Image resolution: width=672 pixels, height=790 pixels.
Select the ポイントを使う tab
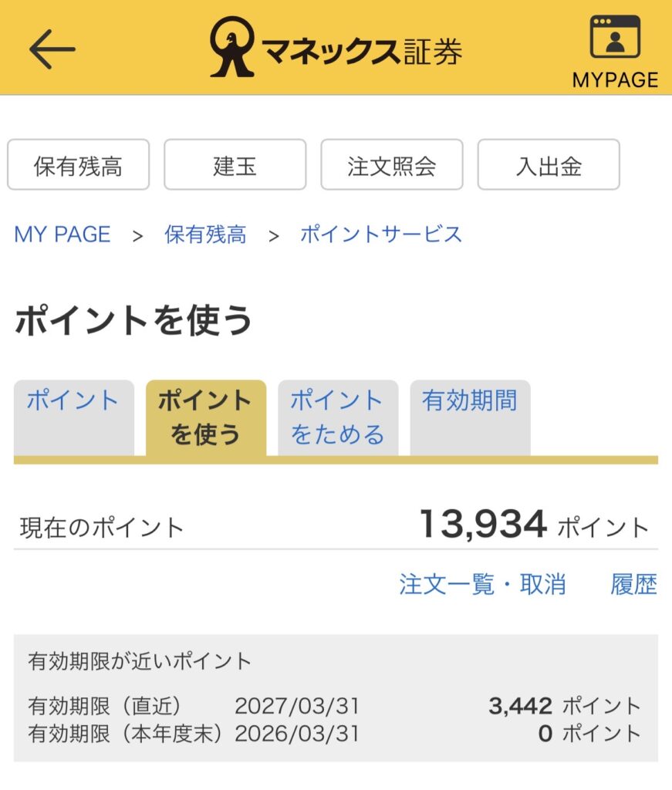[205, 417]
